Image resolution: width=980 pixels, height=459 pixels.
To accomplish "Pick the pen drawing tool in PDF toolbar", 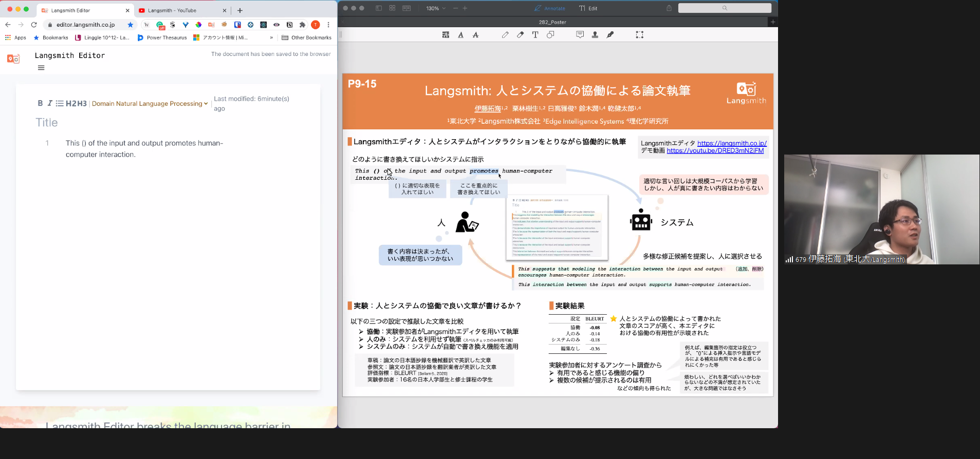I will (x=505, y=35).
